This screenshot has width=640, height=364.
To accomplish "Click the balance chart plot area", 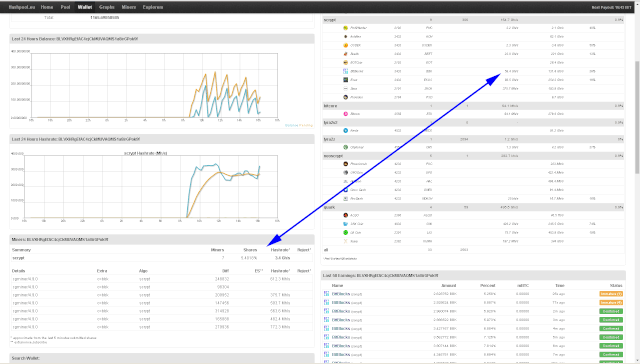I will click(x=155, y=85).
